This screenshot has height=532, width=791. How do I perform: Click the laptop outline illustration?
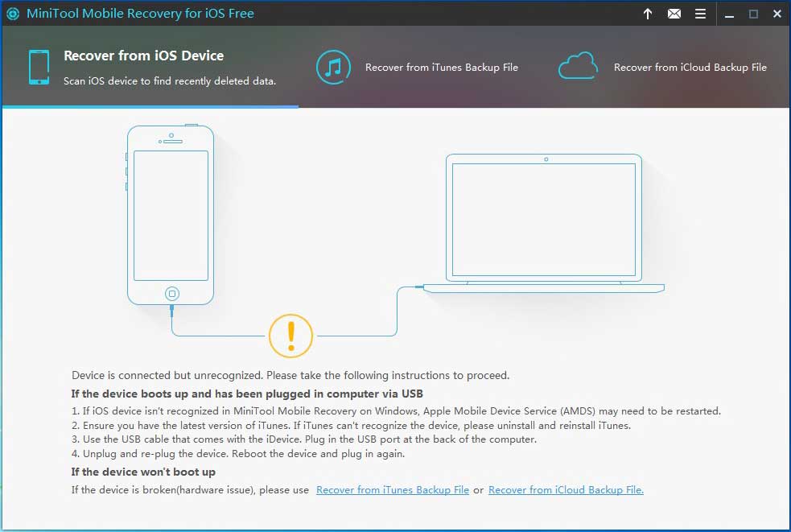pyautogui.click(x=544, y=223)
